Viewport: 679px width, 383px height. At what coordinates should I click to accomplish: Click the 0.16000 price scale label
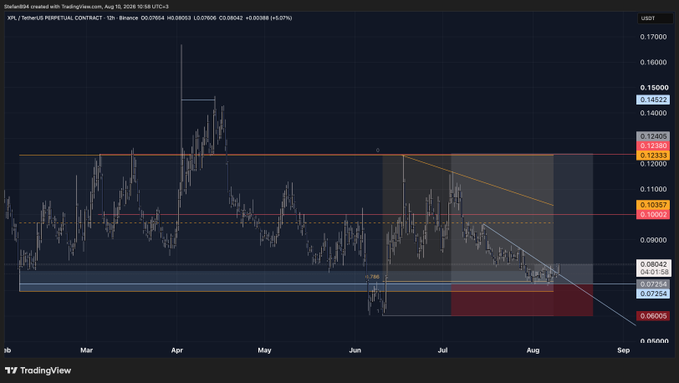(653, 62)
